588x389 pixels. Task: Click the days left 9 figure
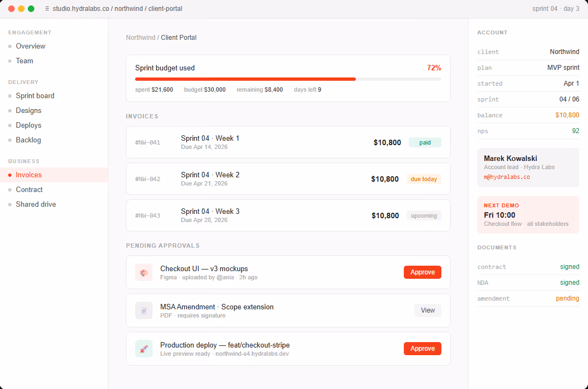(307, 89)
